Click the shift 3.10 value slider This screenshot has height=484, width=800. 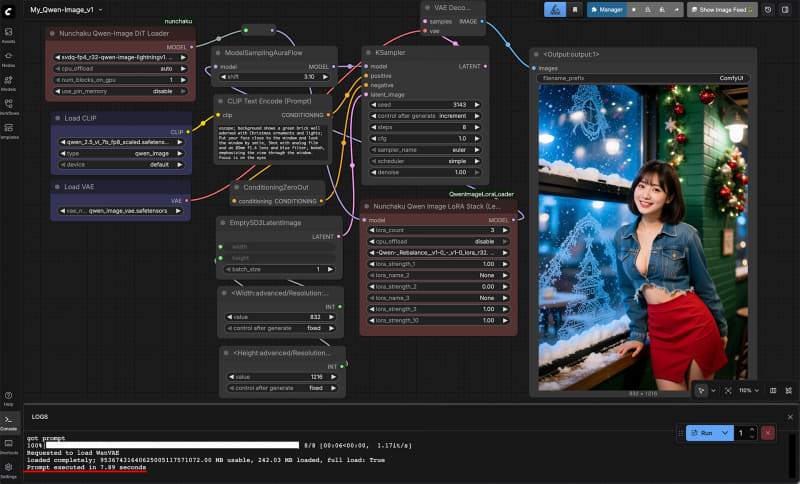pyautogui.click(x=275, y=77)
